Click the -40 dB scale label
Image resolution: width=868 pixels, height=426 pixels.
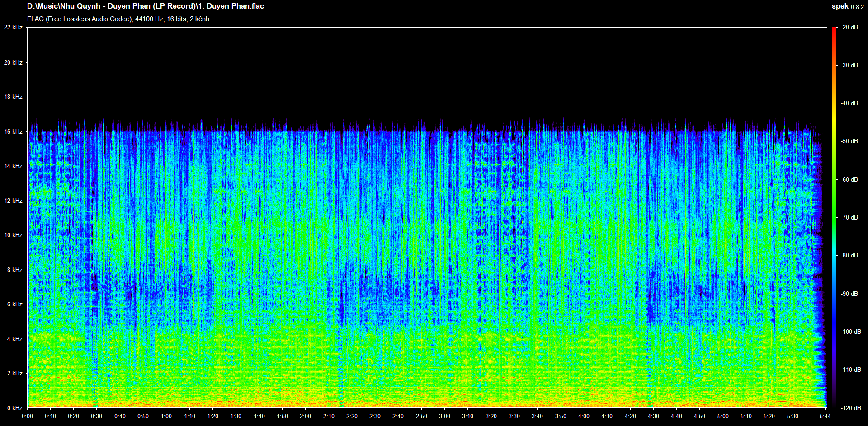pos(849,103)
